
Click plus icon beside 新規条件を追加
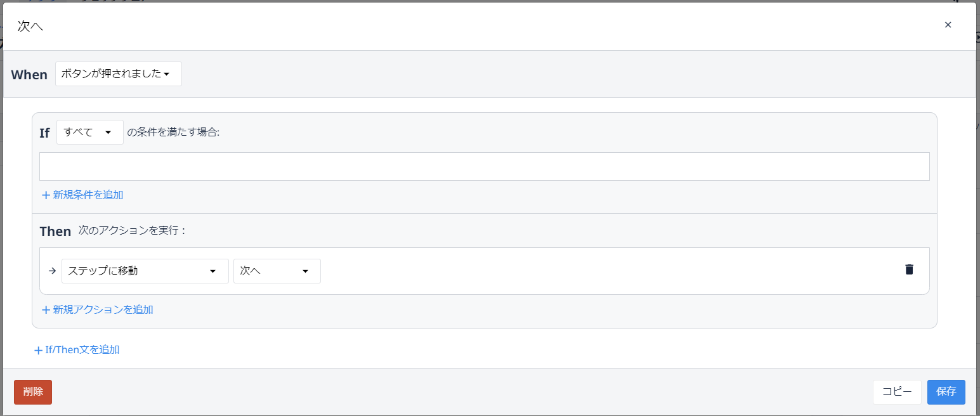(46, 195)
